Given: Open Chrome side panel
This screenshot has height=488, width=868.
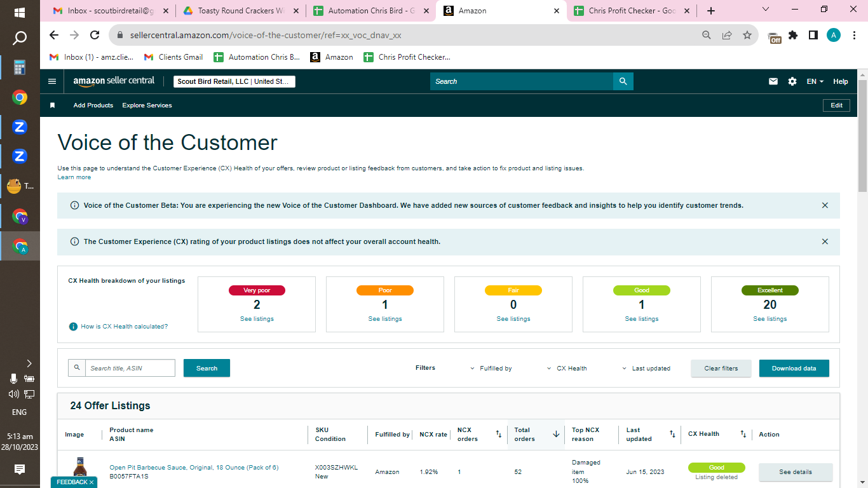Looking at the screenshot, I should pyautogui.click(x=813, y=35).
